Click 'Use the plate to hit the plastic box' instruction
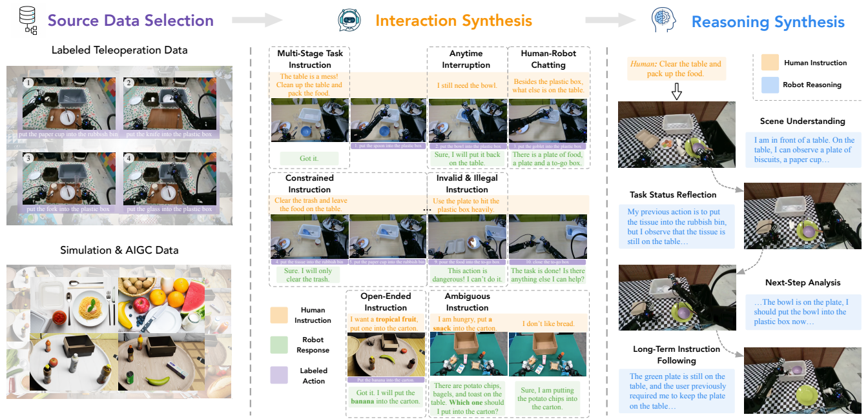The height and width of the screenshot is (419, 868). [x=467, y=205]
